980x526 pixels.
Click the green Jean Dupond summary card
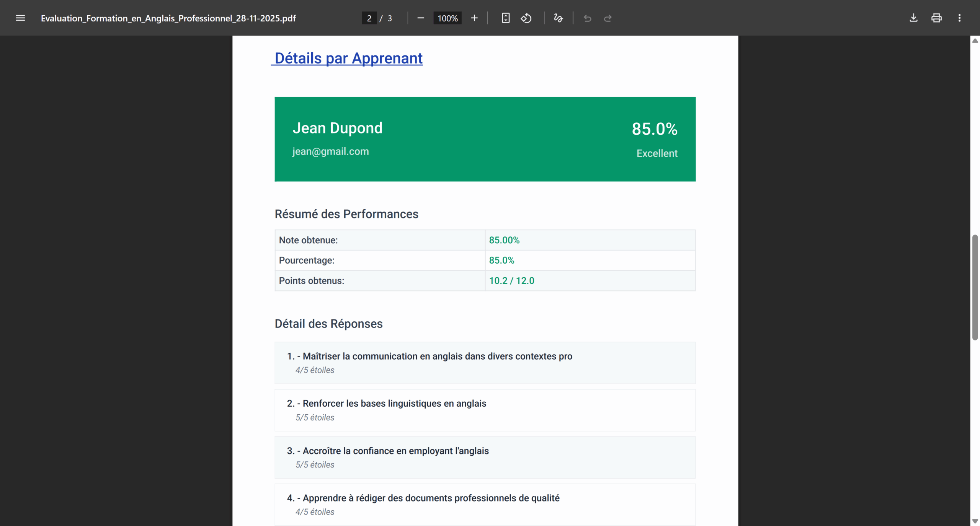click(x=485, y=139)
